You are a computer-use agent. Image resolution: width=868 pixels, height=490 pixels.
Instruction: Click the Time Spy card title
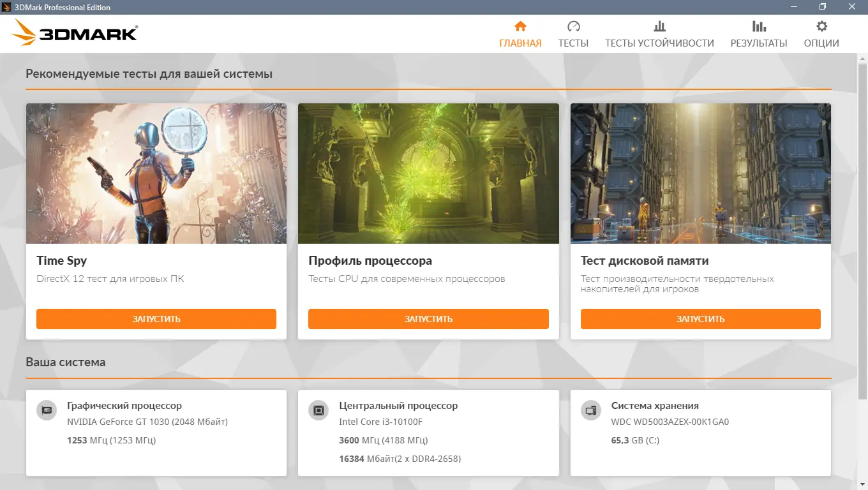[62, 260]
